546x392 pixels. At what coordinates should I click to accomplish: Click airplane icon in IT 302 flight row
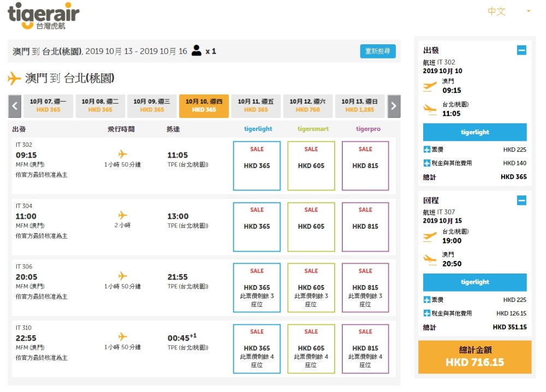point(123,155)
